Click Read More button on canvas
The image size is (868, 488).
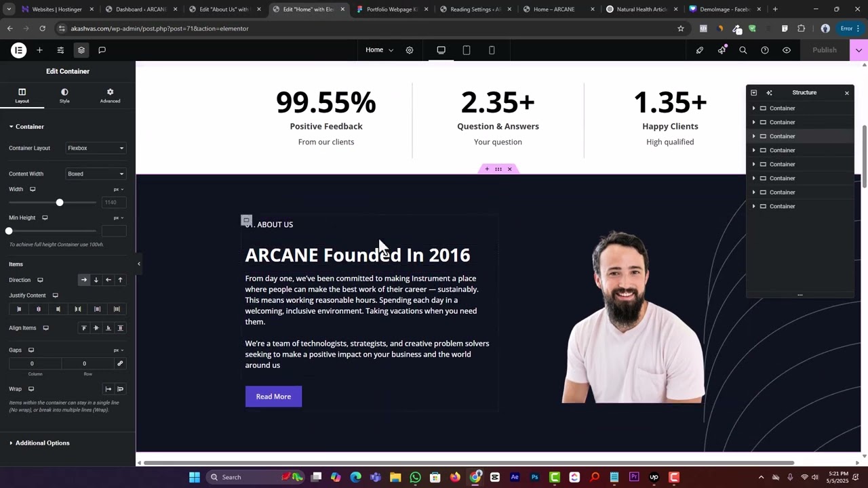[x=273, y=396]
